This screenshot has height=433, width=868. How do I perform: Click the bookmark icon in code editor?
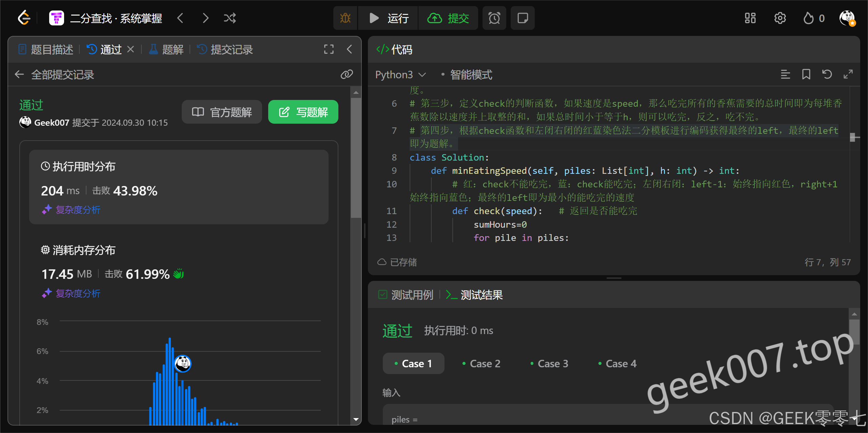coord(806,74)
